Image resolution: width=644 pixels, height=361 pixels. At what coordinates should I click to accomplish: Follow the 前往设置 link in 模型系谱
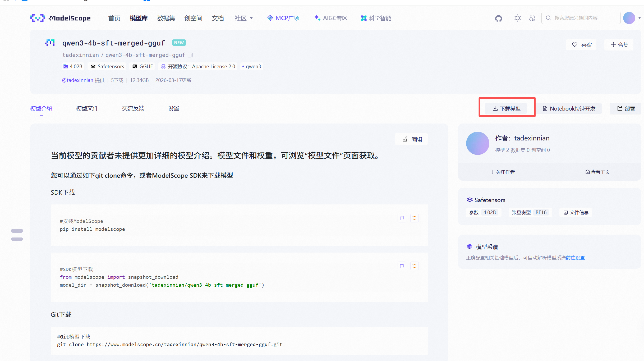point(575,258)
